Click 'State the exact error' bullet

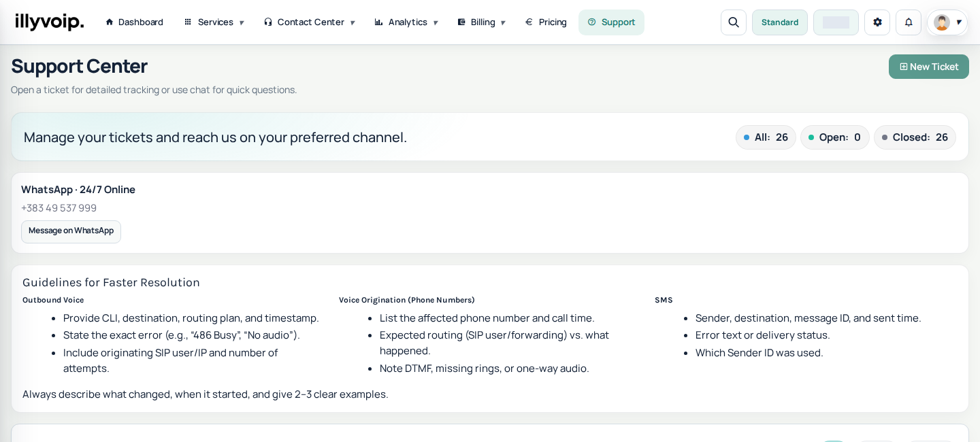[182, 335]
